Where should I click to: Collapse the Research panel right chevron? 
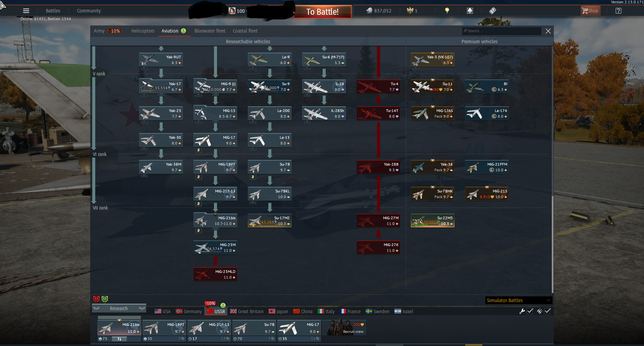(142, 308)
